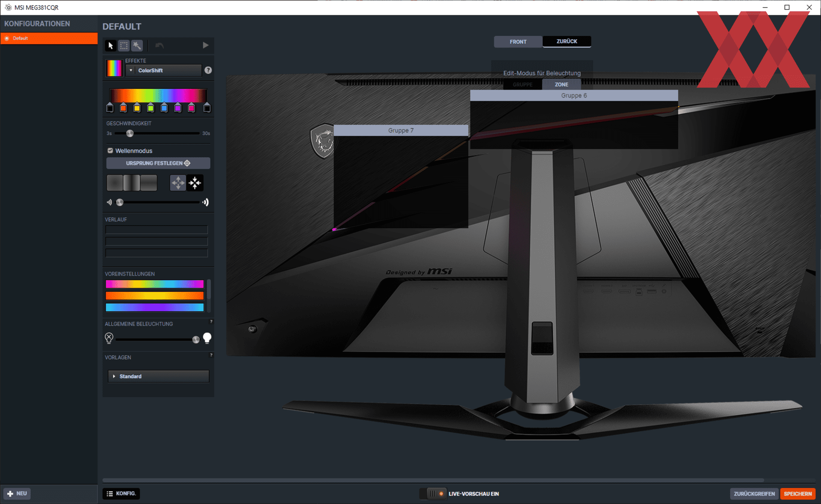Create a new configuration with Neu

[17, 493]
